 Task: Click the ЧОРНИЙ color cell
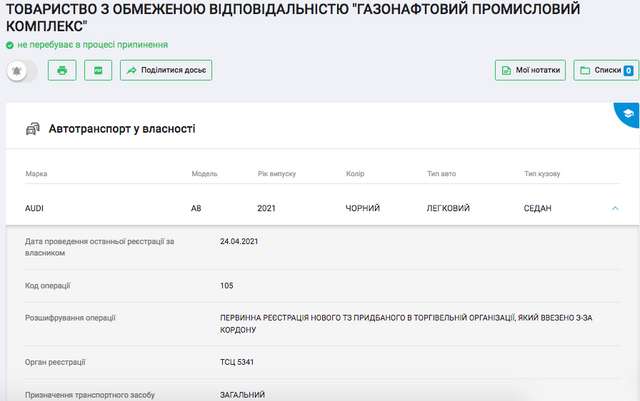pos(363,208)
